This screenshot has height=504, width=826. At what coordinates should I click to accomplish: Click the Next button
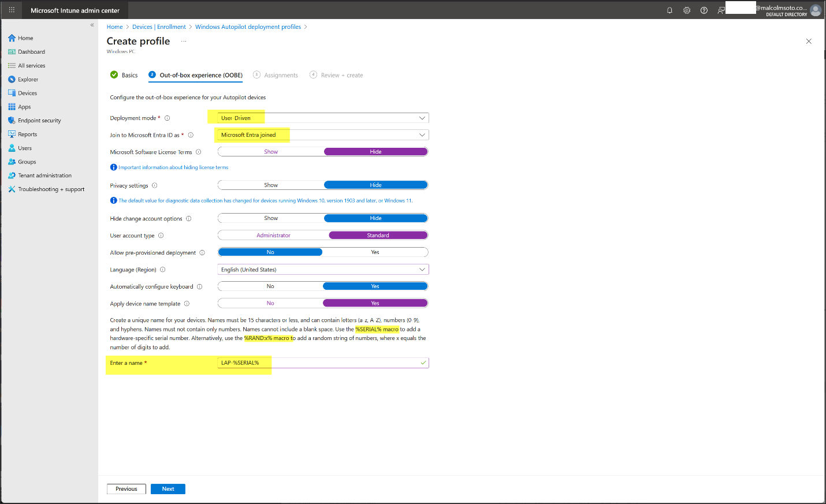168,489
